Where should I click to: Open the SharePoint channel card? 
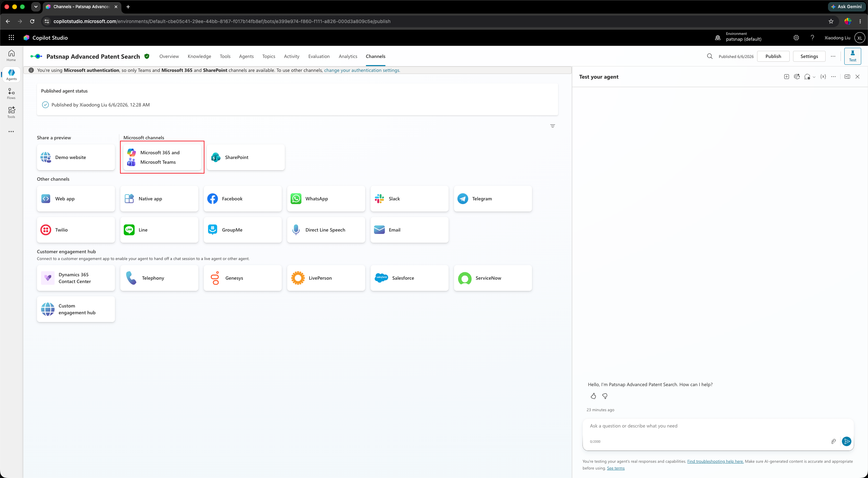246,157
